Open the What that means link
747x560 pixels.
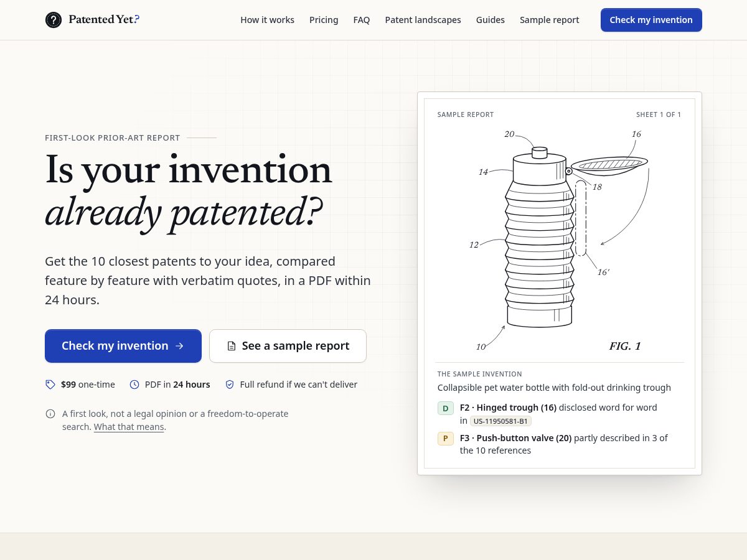pyautogui.click(x=129, y=427)
